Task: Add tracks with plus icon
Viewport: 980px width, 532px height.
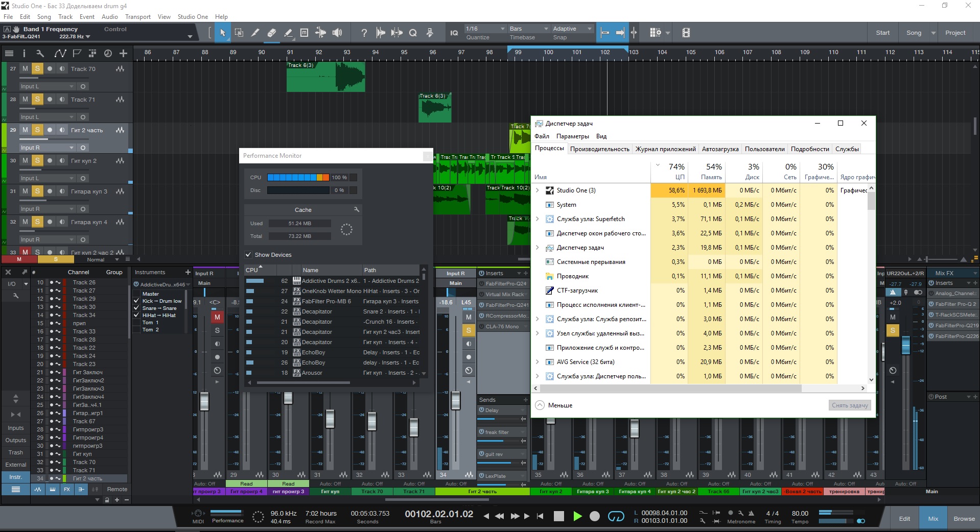Action: pyautogui.click(x=123, y=53)
